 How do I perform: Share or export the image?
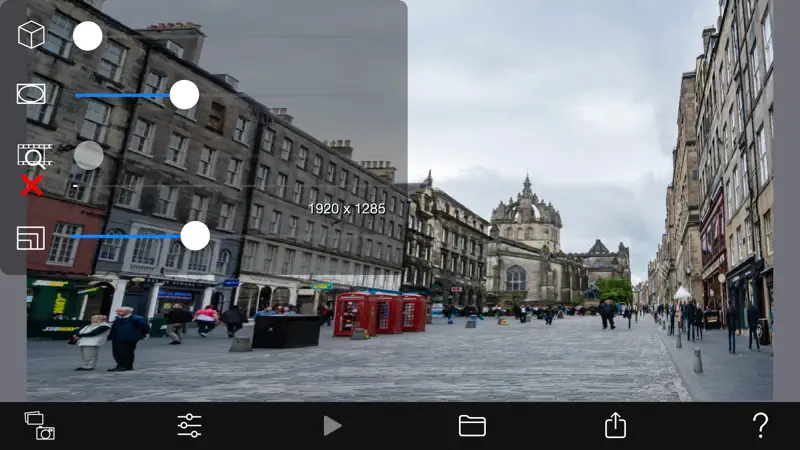pyautogui.click(x=615, y=425)
